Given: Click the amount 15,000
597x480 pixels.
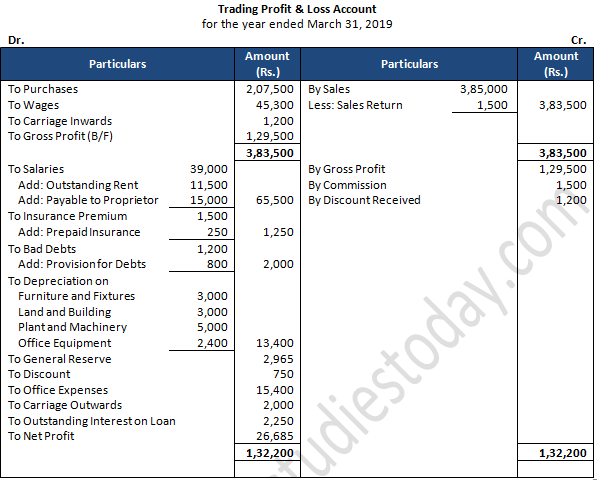Looking at the screenshot, I should point(209,200).
